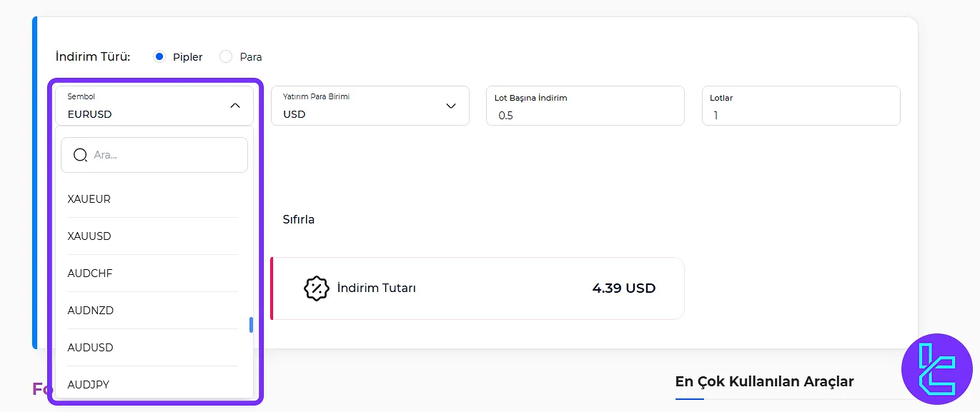This screenshot has width=980, height=412.
Task: Select the Pipler radio button
Action: [158, 56]
